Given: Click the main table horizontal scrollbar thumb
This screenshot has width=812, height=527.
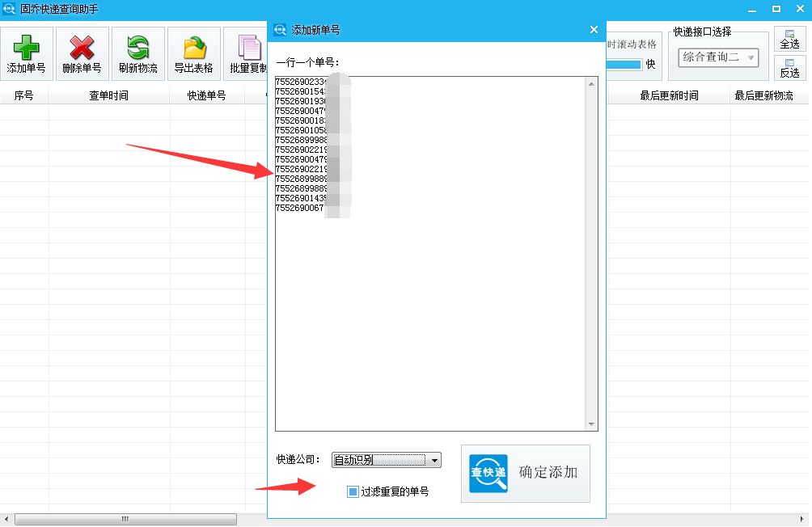Looking at the screenshot, I should coord(125,519).
